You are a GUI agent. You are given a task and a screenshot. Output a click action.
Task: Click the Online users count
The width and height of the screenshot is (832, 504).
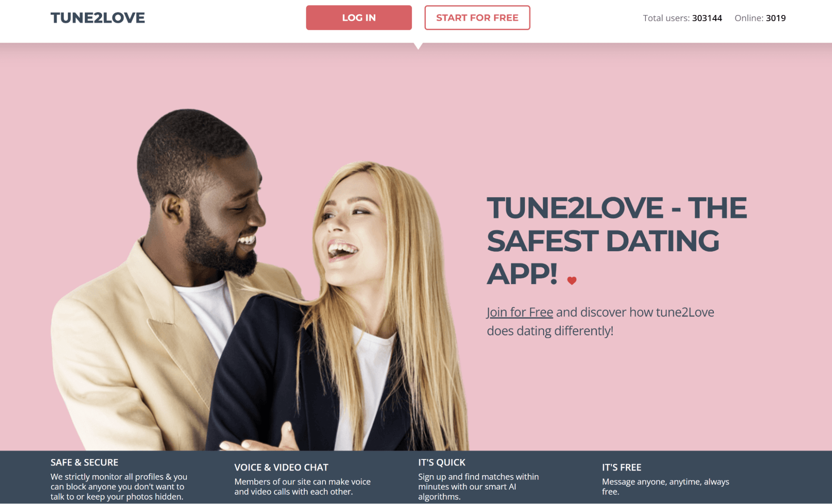[760, 18]
